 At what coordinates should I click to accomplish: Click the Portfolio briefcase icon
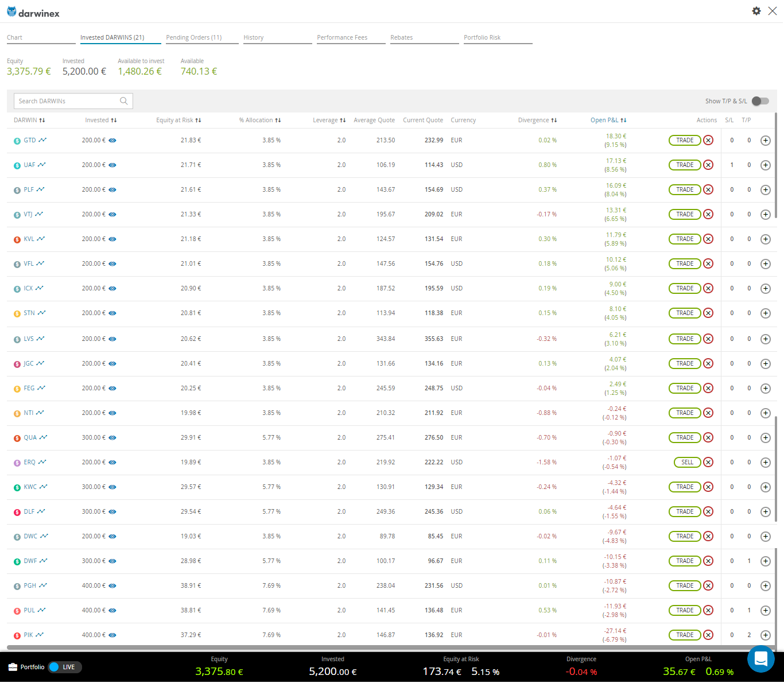point(13,667)
